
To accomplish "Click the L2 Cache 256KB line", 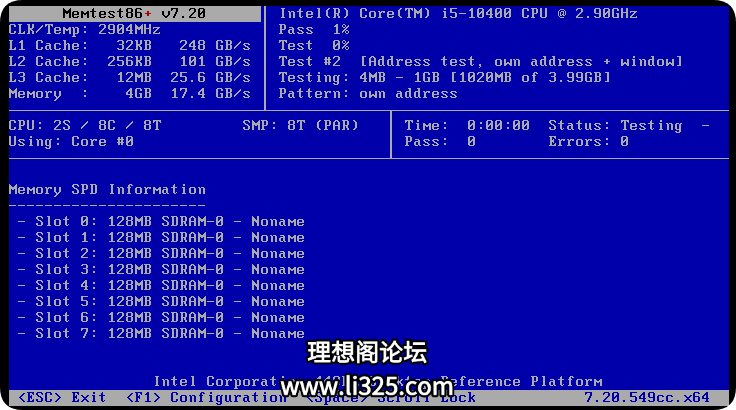I will [130, 62].
